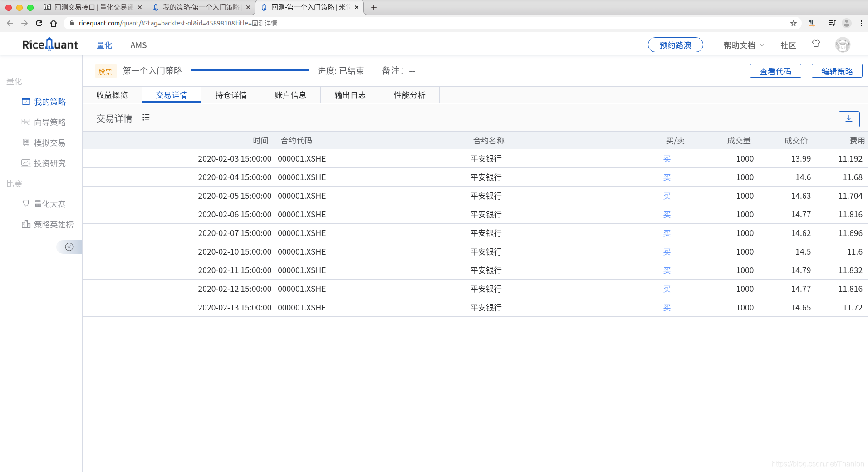Open 模拟交易 in the sidebar
Screen dimensions: 868x472
pos(44,143)
